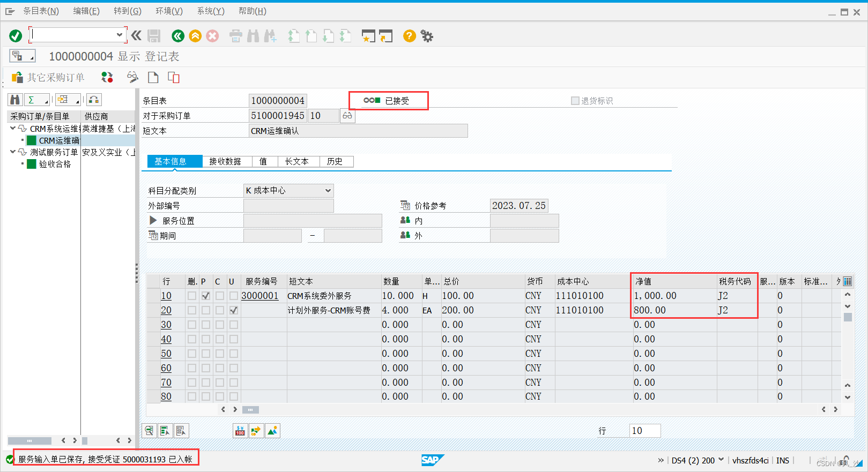This screenshot has height=472, width=868.
Task: Expand the 服务位置 triangle
Action: click(x=153, y=220)
